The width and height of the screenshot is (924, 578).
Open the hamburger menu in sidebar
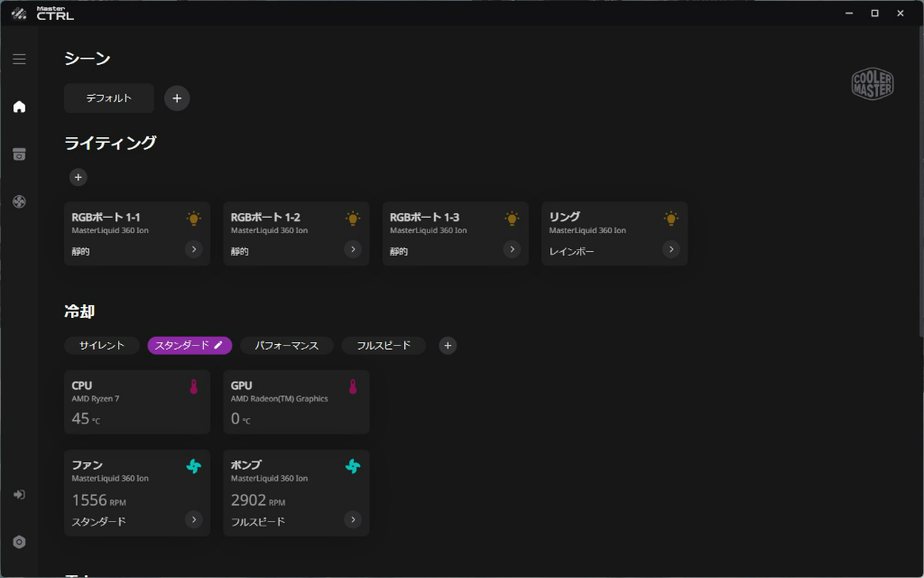pos(19,59)
